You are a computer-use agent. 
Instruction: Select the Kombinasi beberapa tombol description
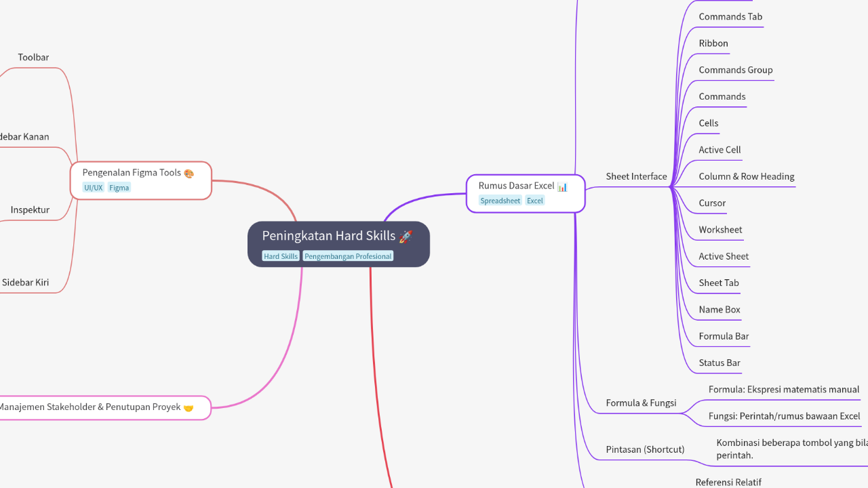click(x=792, y=449)
